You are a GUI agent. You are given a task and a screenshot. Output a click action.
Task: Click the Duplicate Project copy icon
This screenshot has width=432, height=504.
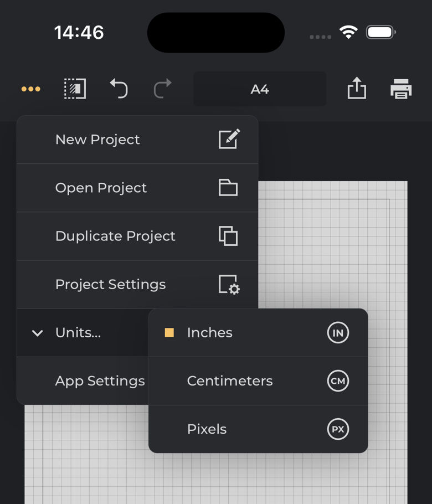point(228,236)
